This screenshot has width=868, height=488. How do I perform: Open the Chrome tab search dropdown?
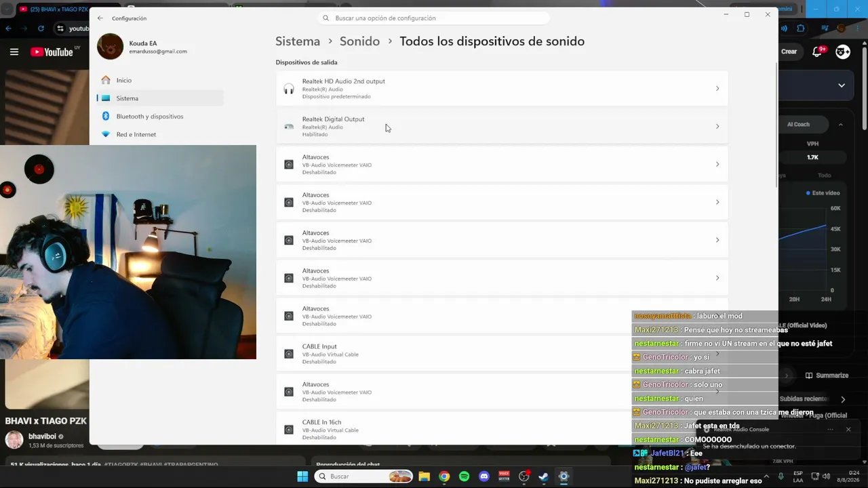pyautogui.click(x=7, y=9)
